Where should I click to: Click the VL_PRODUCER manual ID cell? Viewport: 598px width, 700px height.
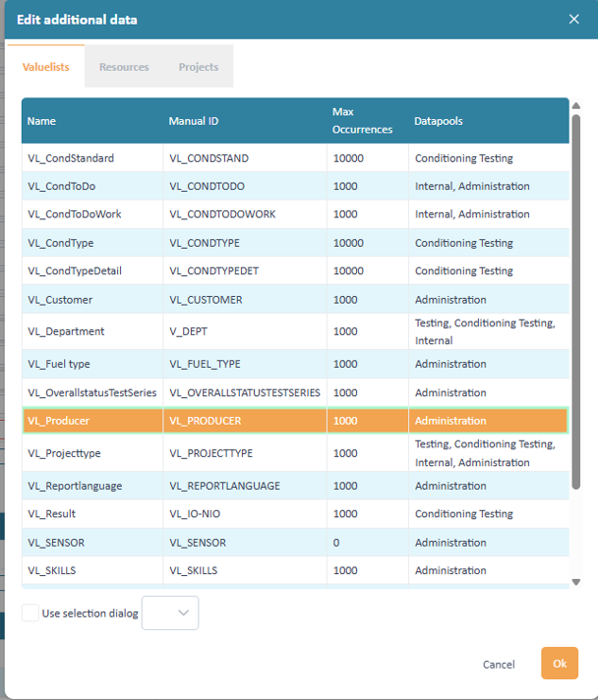pyautogui.click(x=245, y=421)
